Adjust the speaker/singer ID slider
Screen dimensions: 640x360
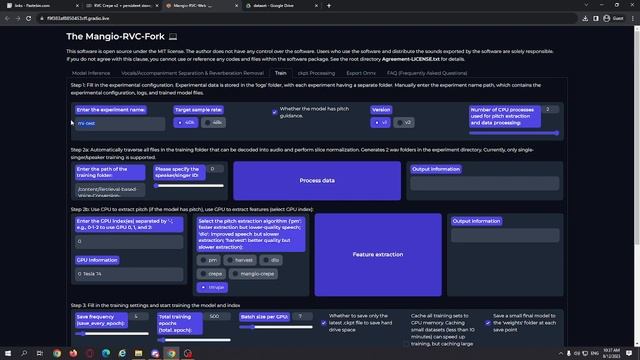(189, 186)
